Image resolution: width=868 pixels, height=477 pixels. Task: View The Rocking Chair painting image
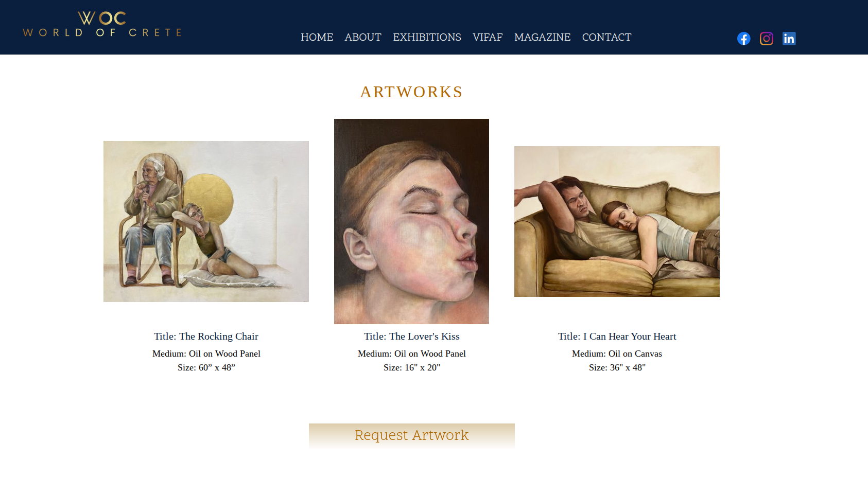(206, 221)
